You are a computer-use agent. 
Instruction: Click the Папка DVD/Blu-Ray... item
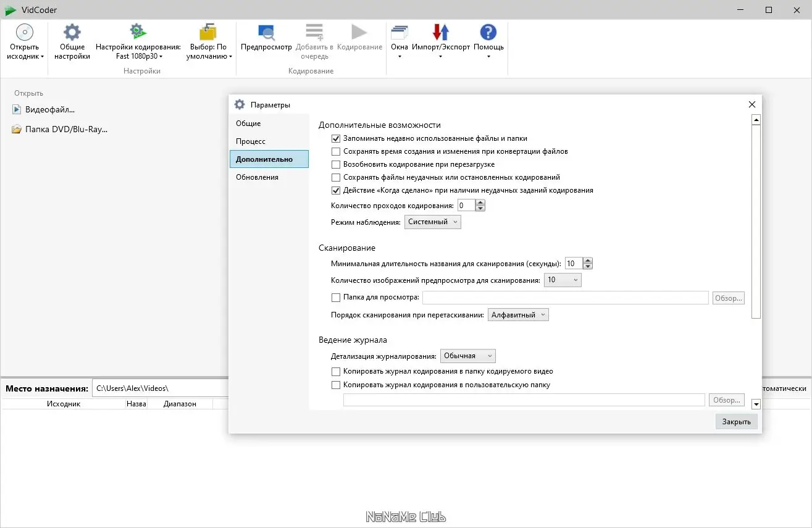pyautogui.click(x=60, y=130)
